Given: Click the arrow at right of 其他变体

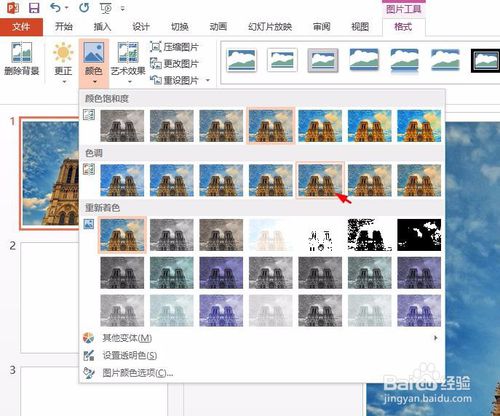Looking at the screenshot, I should [436, 338].
